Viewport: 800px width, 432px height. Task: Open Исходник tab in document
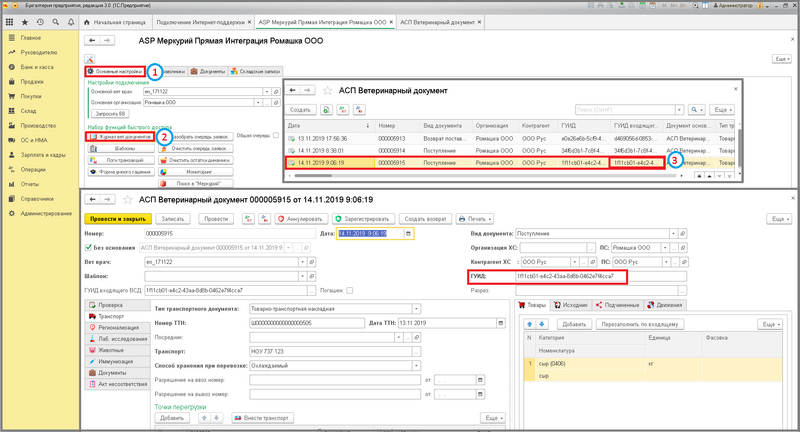tap(571, 305)
